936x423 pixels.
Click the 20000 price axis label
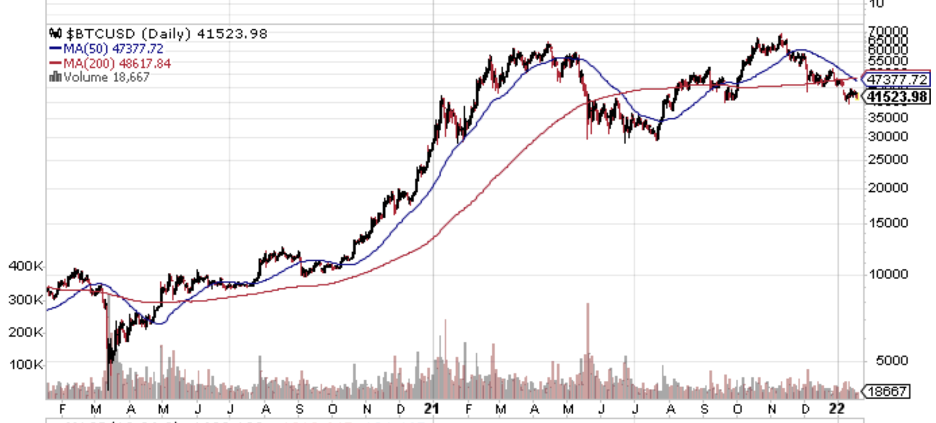click(x=889, y=187)
